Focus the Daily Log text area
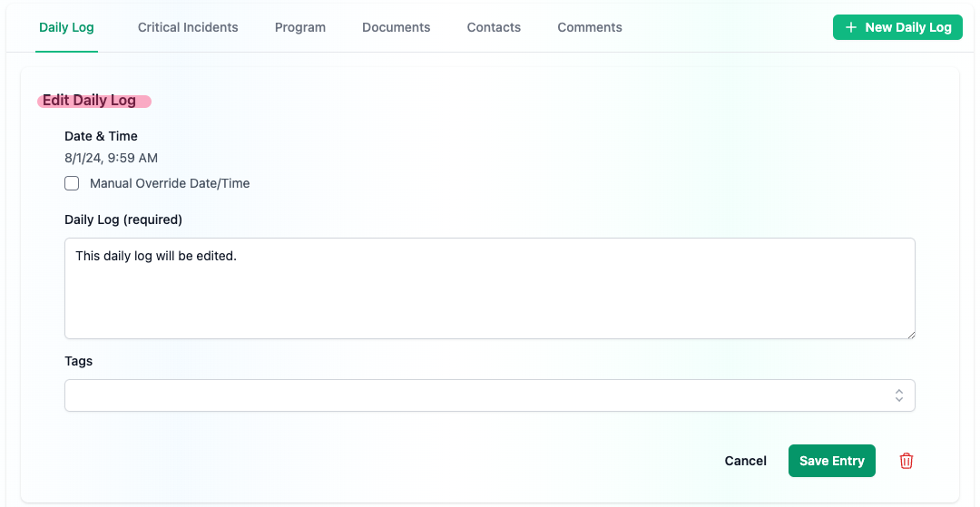Viewport: 980px width, 507px height. tap(490, 288)
